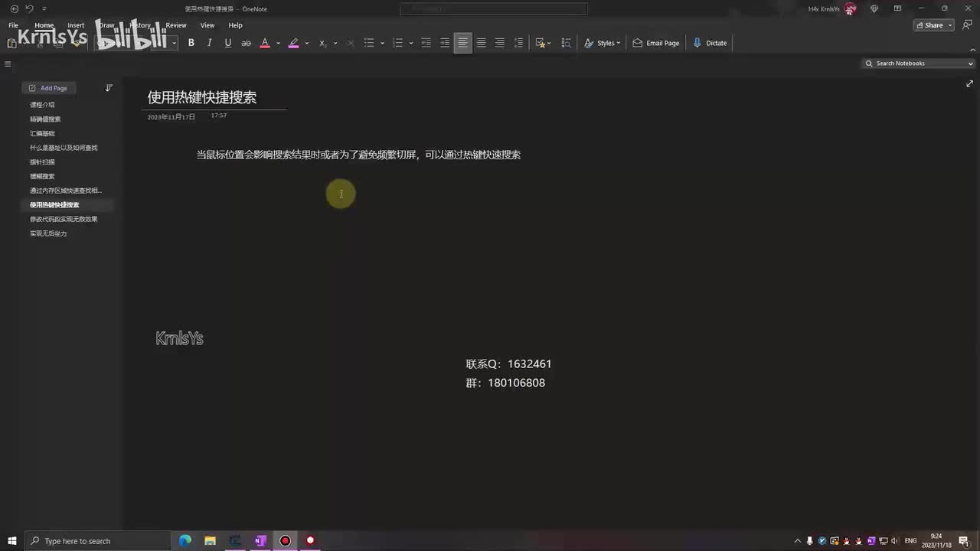Toggle Bold formatting
Image resolution: width=980 pixels, height=551 pixels.
click(191, 43)
